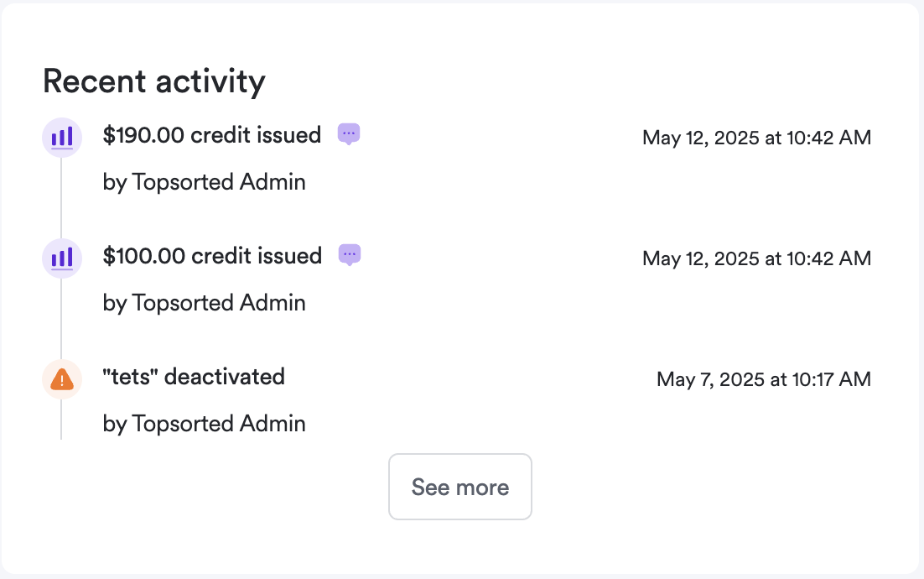Click the May 7 timestamp on the deactivation entry

(x=764, y=379)
